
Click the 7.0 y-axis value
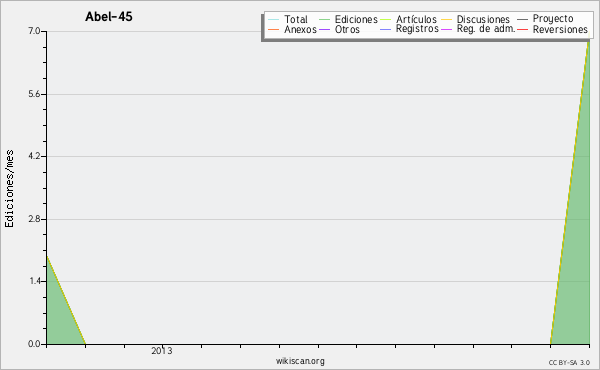[x=34, y=31]
